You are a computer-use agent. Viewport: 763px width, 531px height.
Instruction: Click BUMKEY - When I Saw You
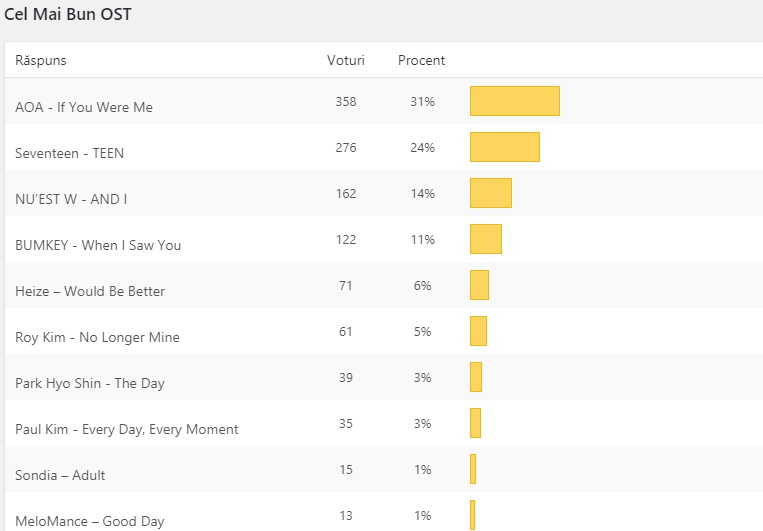pyautogui.click(x=98, y=245)
